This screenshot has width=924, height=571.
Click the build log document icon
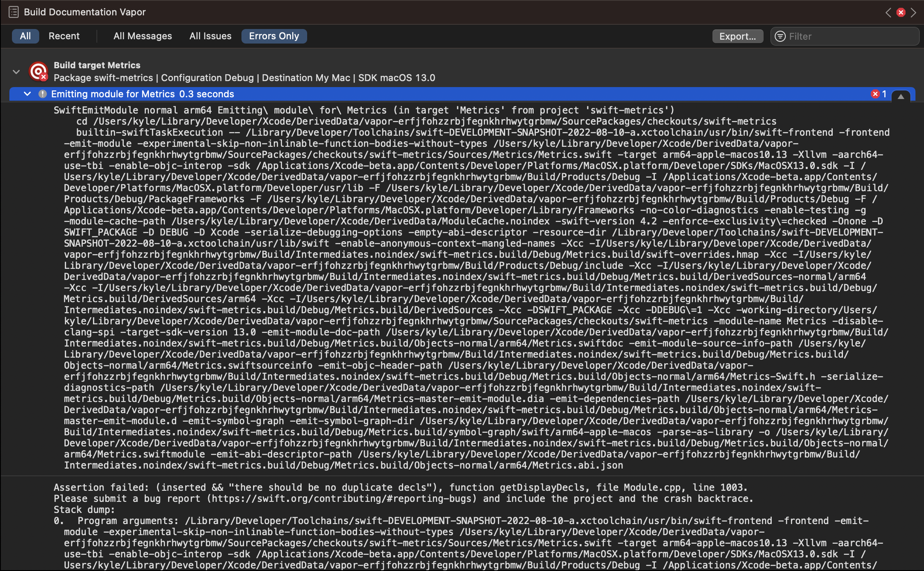tap(14, 12)
